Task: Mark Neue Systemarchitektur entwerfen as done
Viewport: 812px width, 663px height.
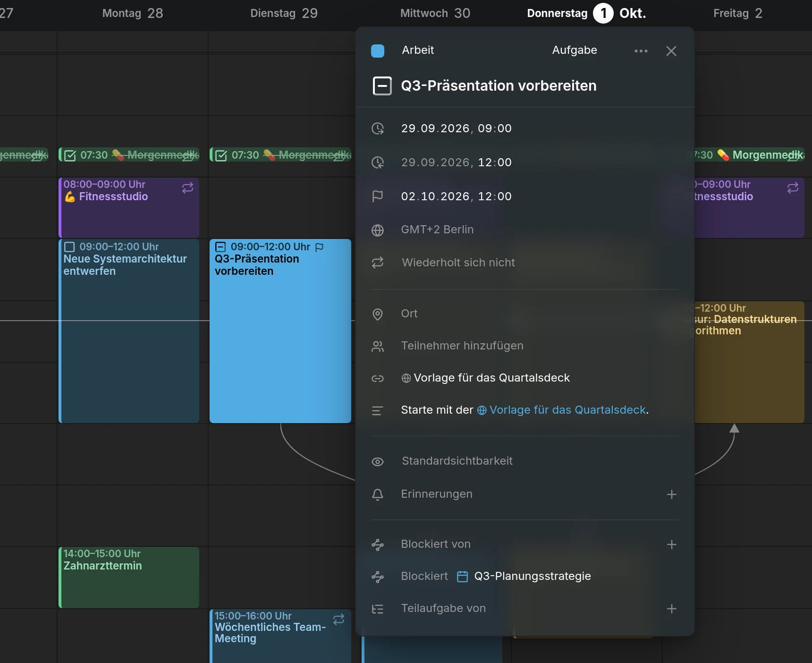Action: (x=69, y=247)
